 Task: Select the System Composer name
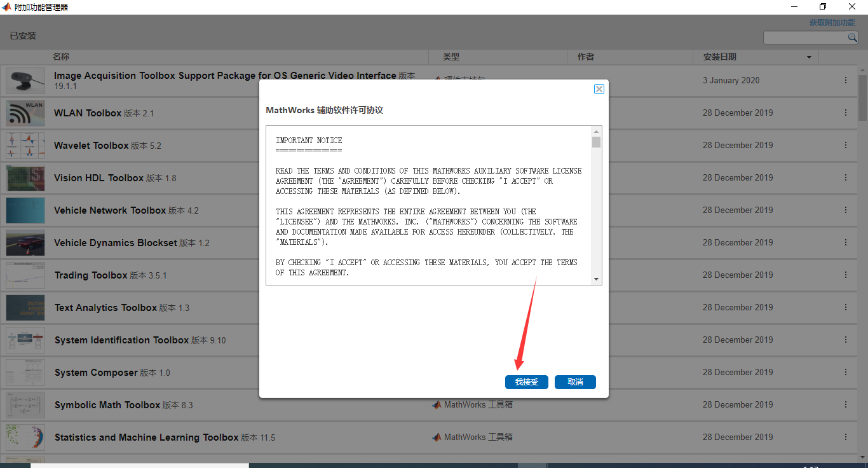click(x=96, y=373)
